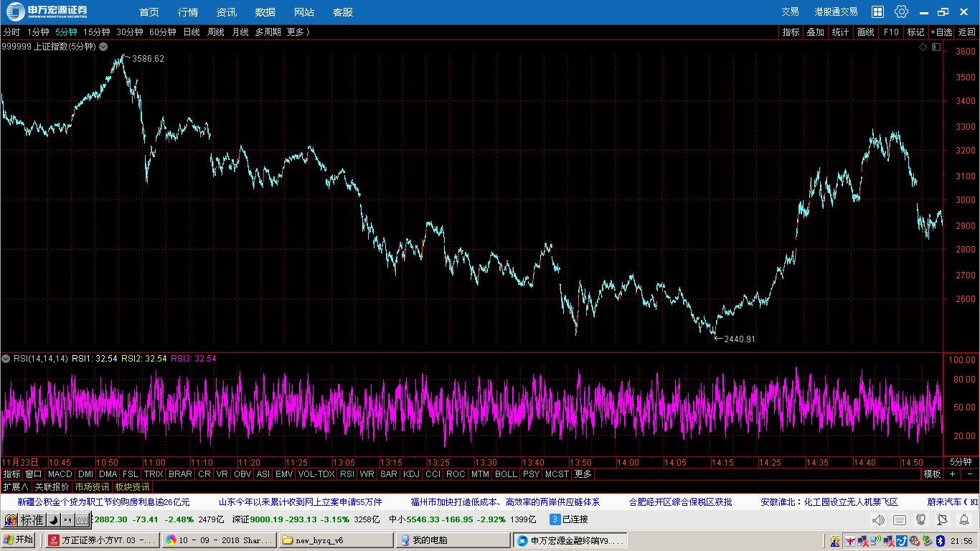Open the 关联报价 tab
Screen dimensions: 980x551
click(52, 487)
